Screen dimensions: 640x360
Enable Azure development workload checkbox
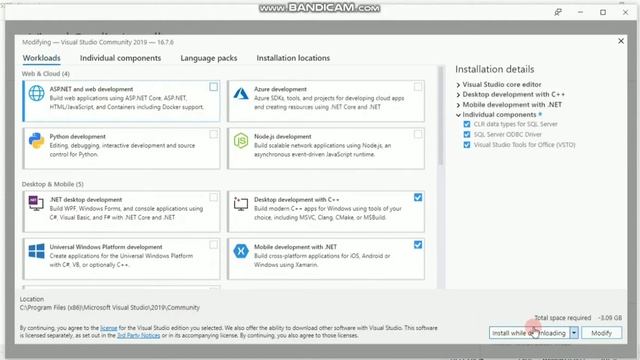point(418,87)
